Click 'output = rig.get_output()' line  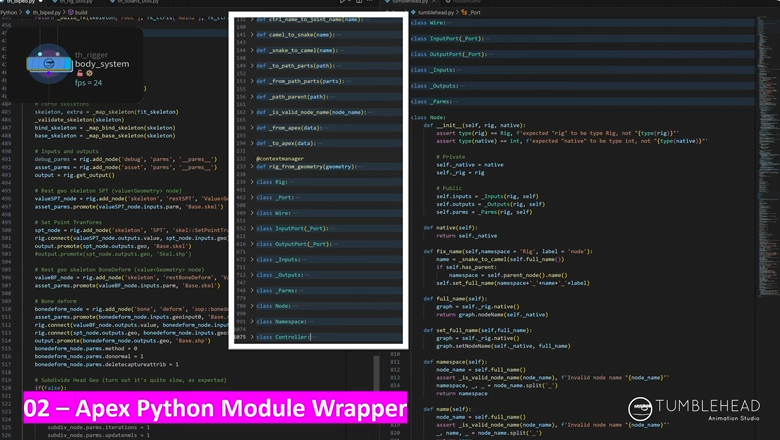coord(75,175)
